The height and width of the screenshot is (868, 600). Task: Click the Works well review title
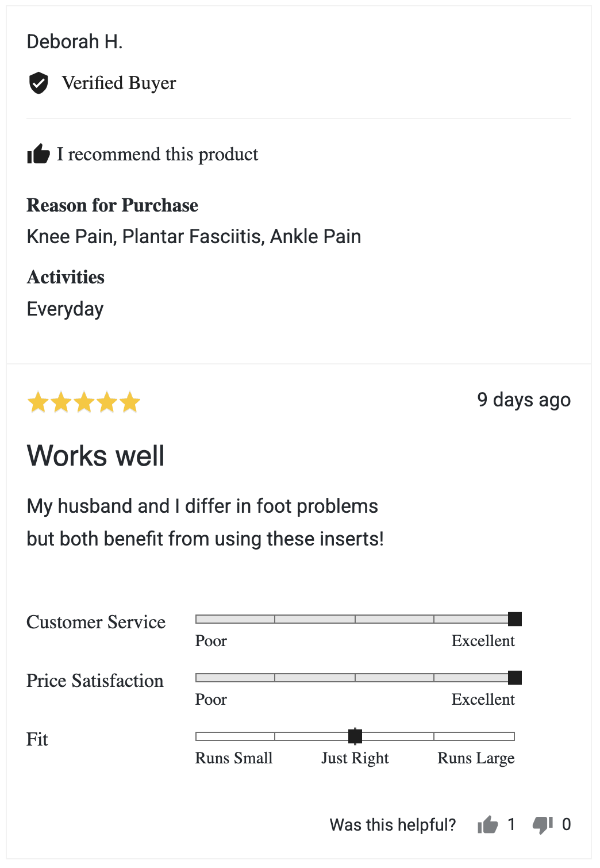coord(95,456)
